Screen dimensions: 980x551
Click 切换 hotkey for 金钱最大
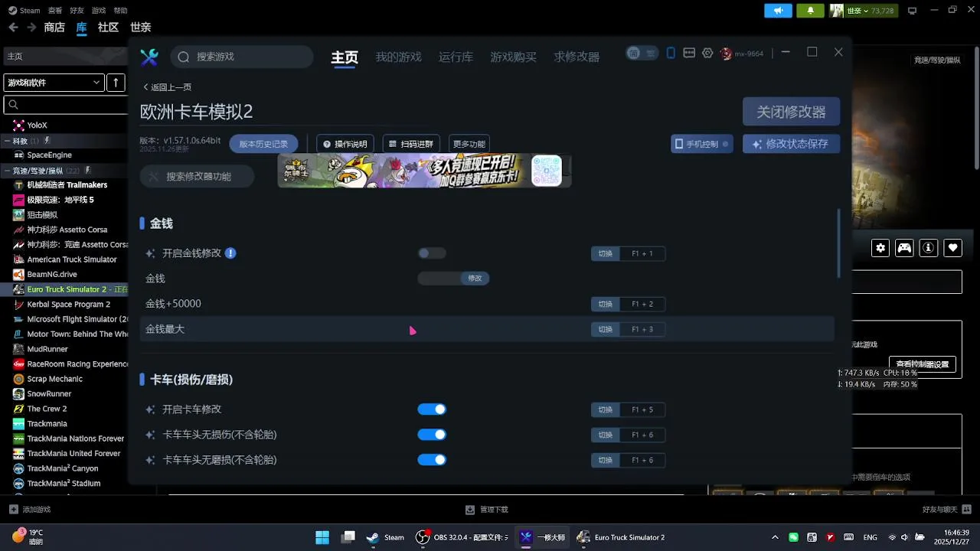click(x=606, y=329)
